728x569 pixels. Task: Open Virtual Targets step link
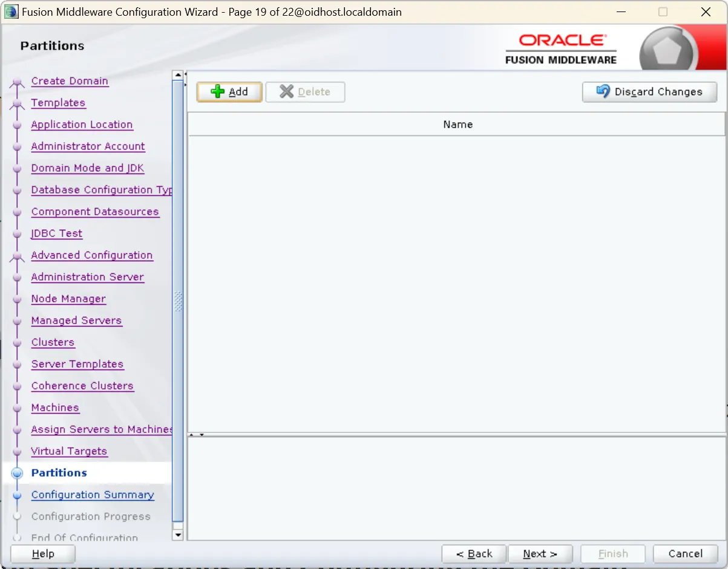tap(69, 451)
